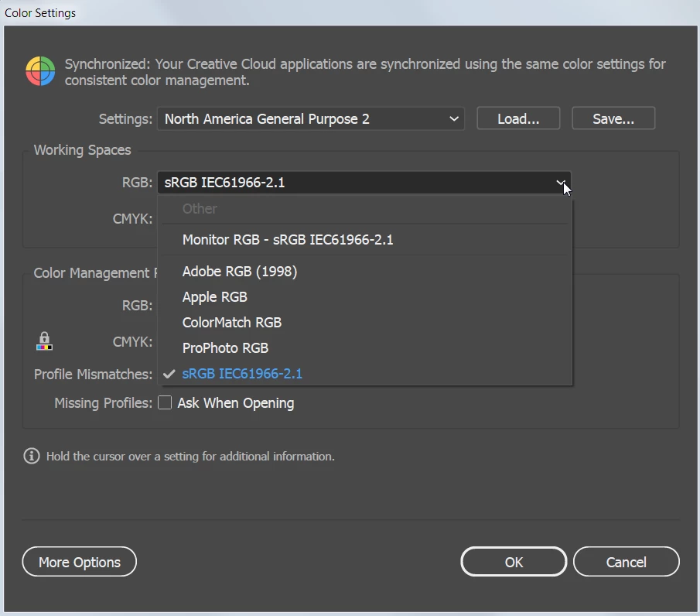Collapse the RGB working space dropdown

pos(364,183)
